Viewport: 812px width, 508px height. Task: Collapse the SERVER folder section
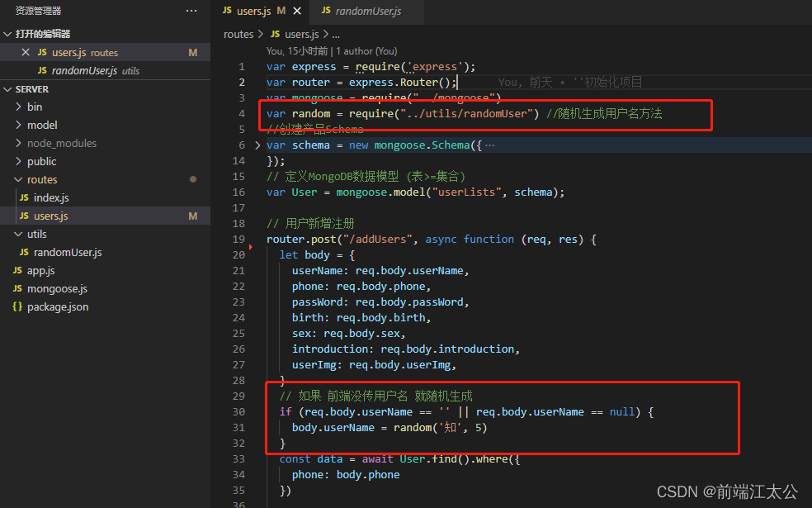tap(7, 90)
